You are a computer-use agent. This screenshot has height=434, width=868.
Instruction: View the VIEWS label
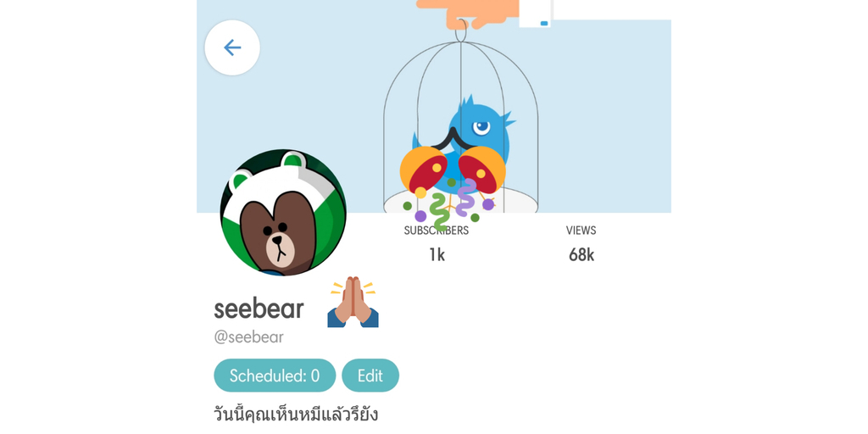tap(581, 231)
